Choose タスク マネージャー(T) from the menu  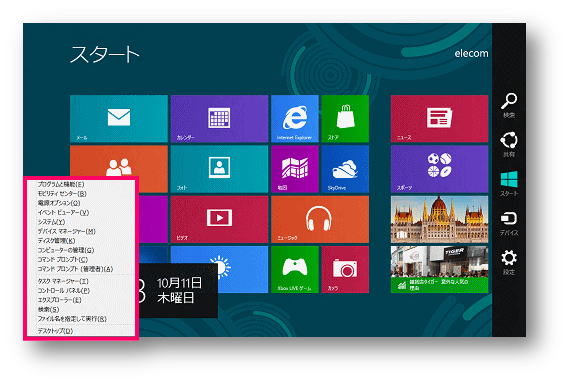pos(63,281)
